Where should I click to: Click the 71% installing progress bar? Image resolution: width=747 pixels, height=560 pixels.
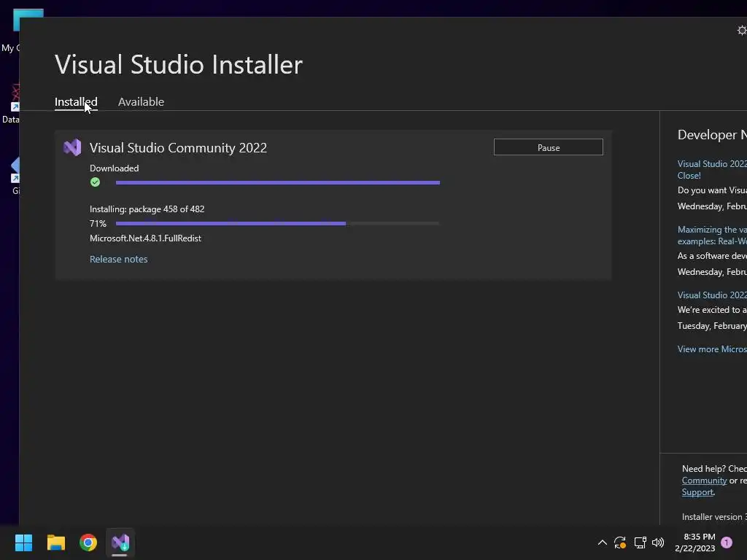coord(278,223)
